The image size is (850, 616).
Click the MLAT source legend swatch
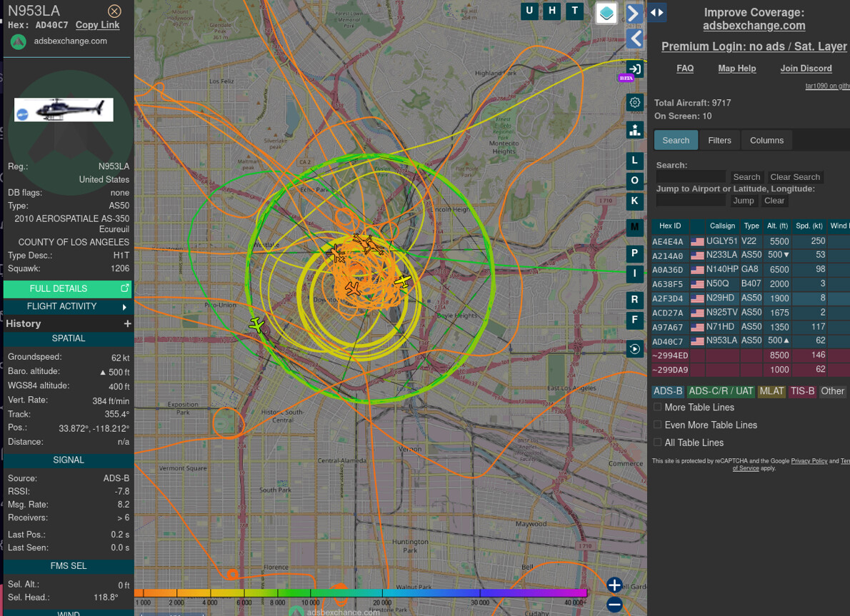pos(771,391)
